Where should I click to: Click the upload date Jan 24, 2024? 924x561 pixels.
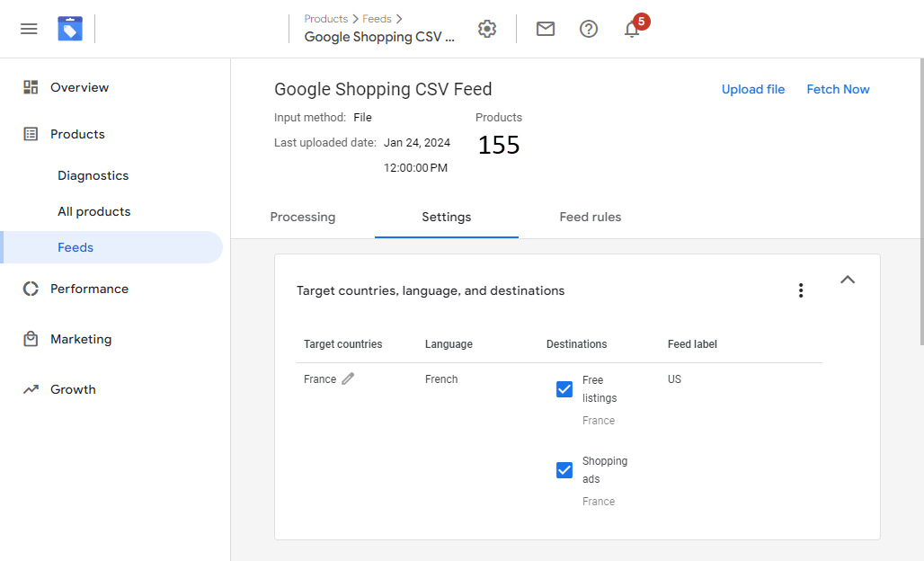click(x=417, y=143)
